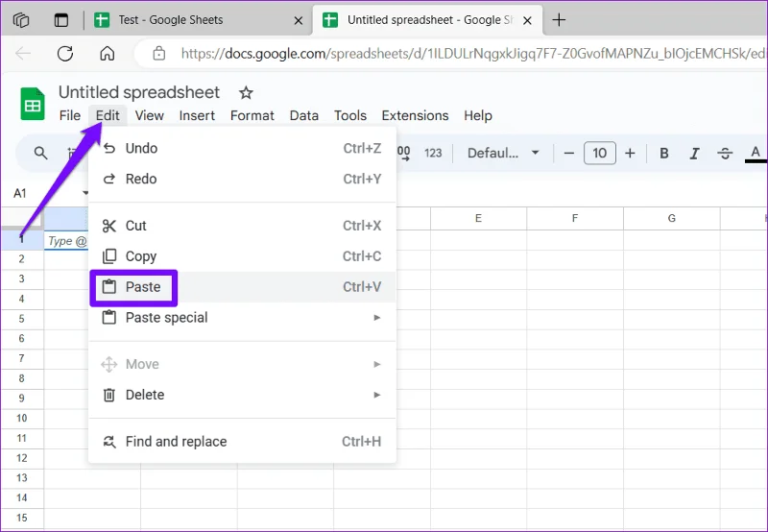Choose Undo from the Edit menu
This screenshot has width=768, height=532.
(242, 149)
